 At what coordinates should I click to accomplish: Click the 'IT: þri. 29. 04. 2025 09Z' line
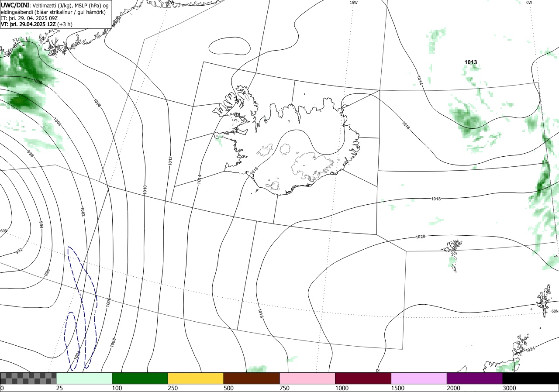click(29, 18)
